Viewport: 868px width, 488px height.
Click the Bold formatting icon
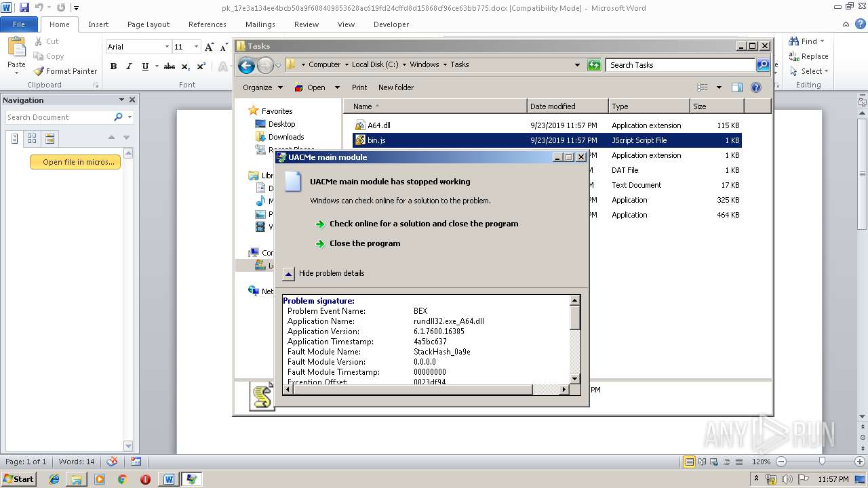(x=113, y=66)
